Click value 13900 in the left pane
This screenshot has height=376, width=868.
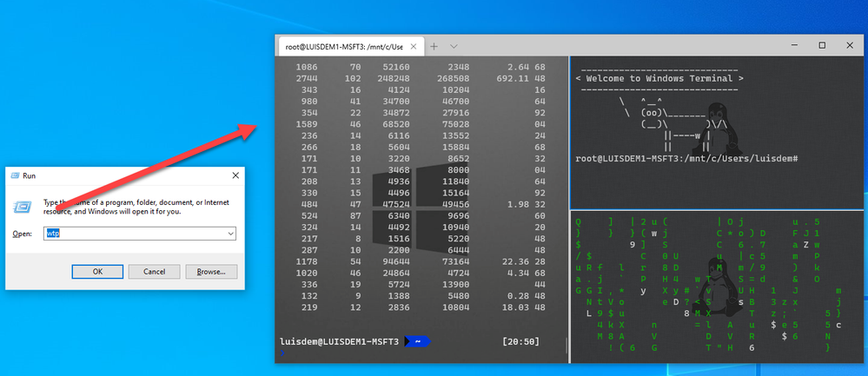click(x=454, y=285)
